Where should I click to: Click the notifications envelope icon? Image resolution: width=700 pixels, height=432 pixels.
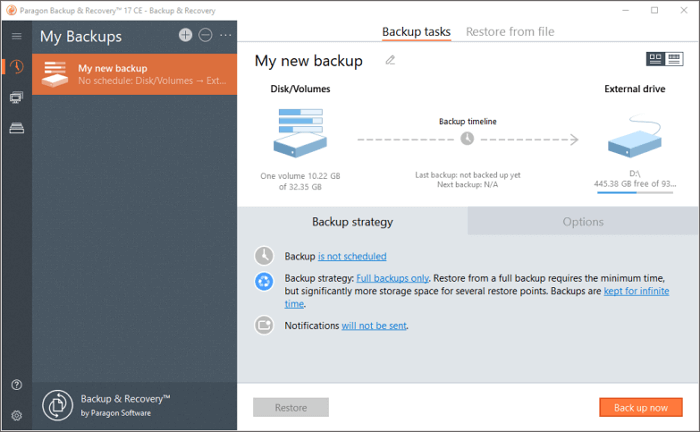(x=264, y=325)
